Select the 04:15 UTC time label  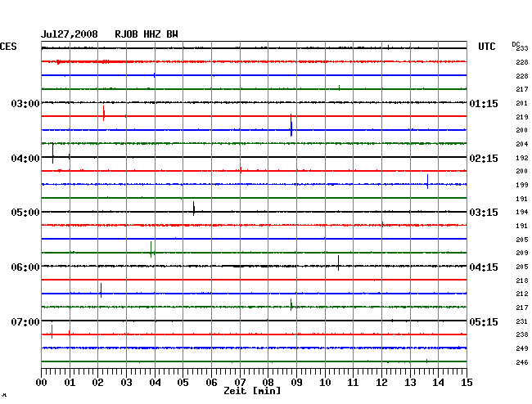(484, 267)
